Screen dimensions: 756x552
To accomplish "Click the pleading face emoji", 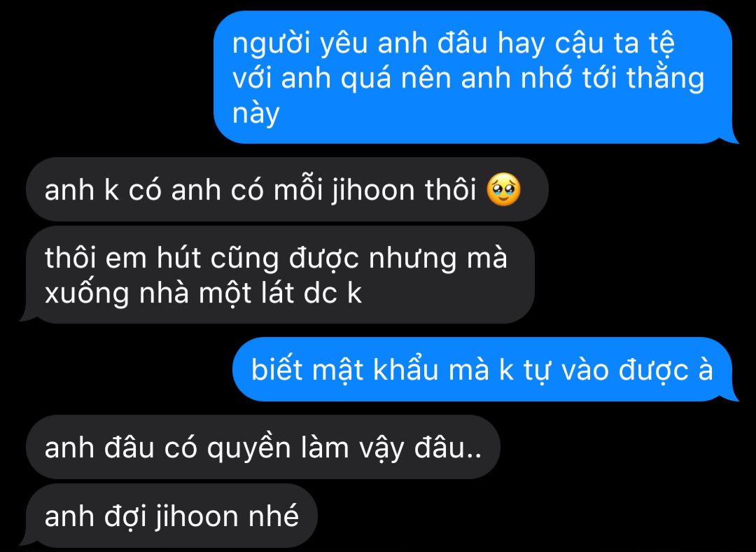I will (x=503, y=190).
